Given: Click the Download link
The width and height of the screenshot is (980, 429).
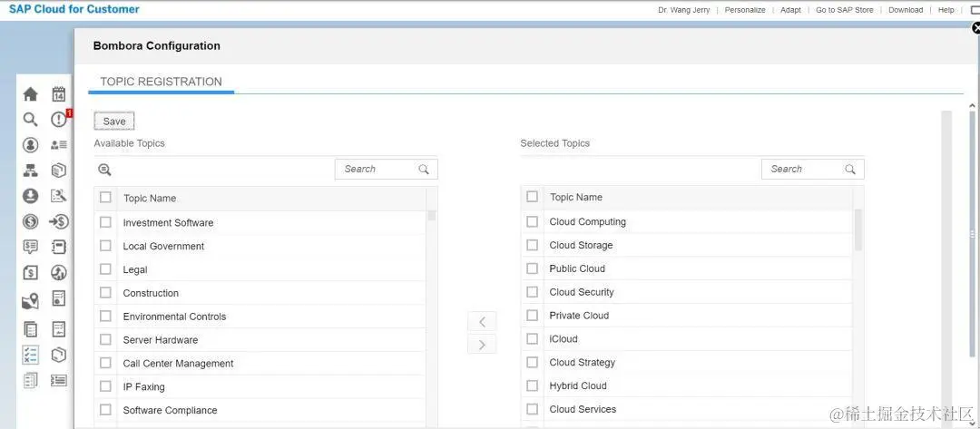Looking at the screenshot, I should (x=906, y=10).
